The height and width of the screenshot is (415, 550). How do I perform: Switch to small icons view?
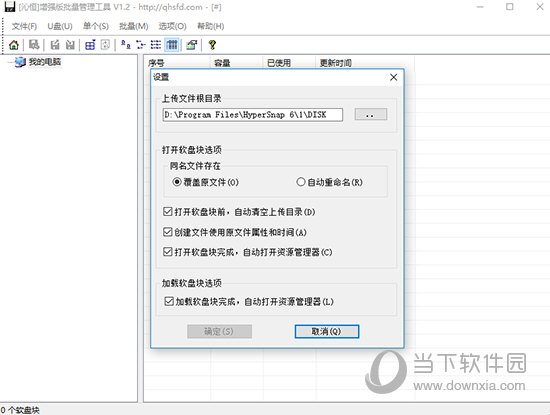pyautogui.click(x=141, y=45)
